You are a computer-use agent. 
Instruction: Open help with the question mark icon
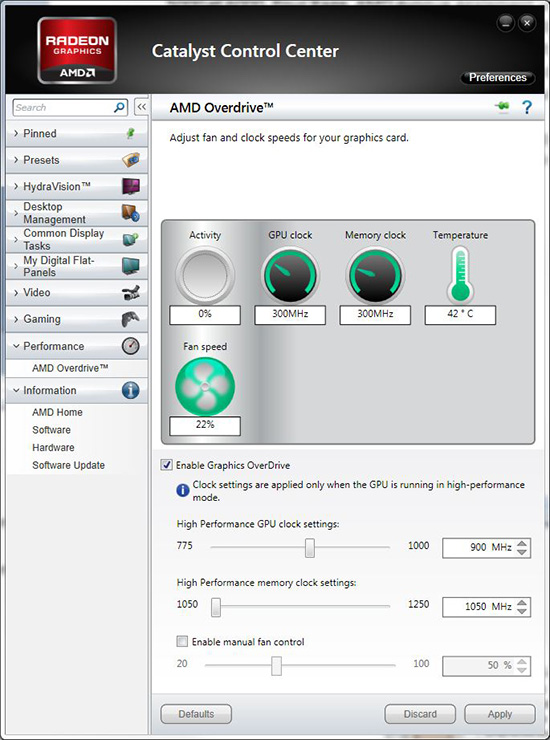[527, 107]
